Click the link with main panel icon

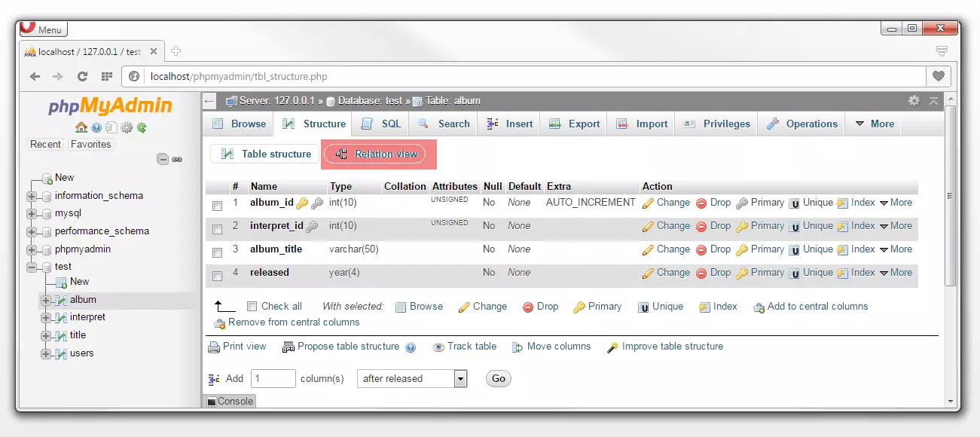pyautogui.click(x=177, y=159)
